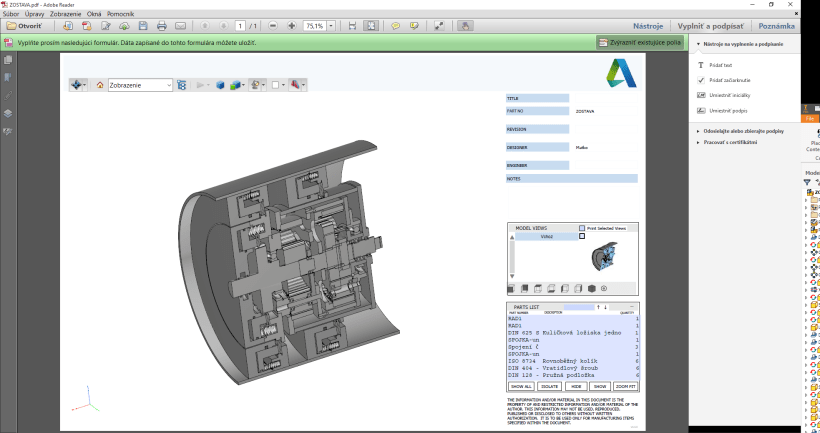Click the Print icon in toolbar
The height and width of the screenshot is (433, 820).
click(164, 26)
